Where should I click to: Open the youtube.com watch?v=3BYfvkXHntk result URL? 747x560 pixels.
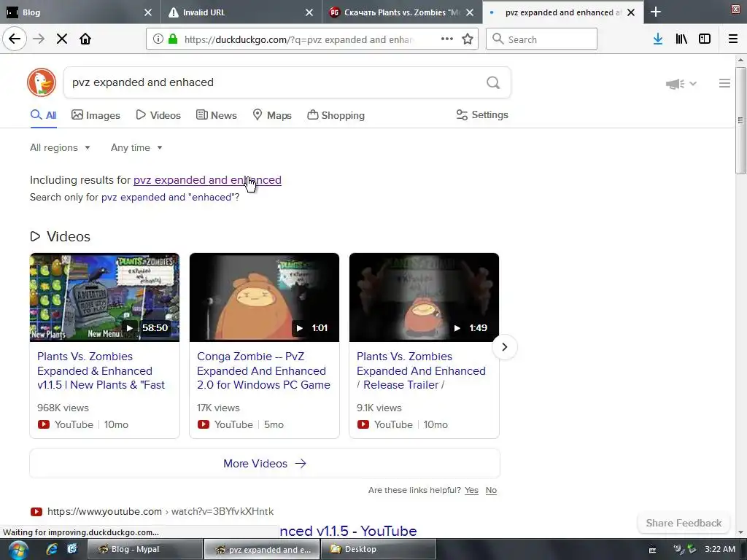tap(160, 511)
